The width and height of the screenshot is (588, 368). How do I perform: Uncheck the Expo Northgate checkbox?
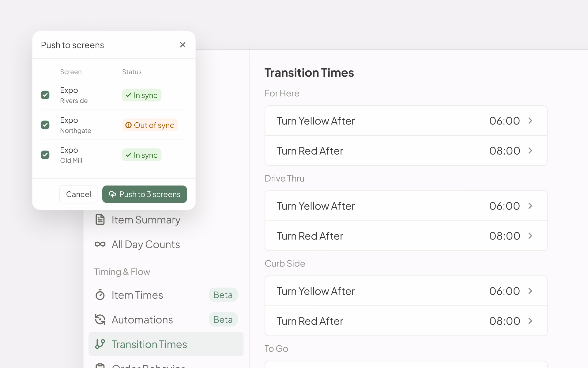click(45, 125)
